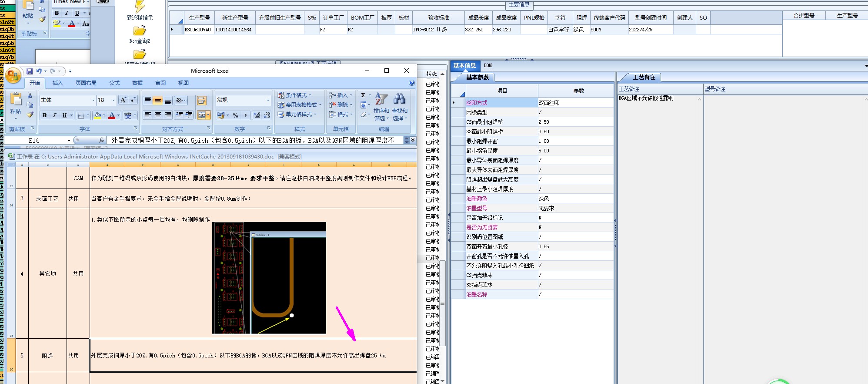868x384 pixels.
Task: Save the workbook via quick access toolbar
Action: click(30, 71)
